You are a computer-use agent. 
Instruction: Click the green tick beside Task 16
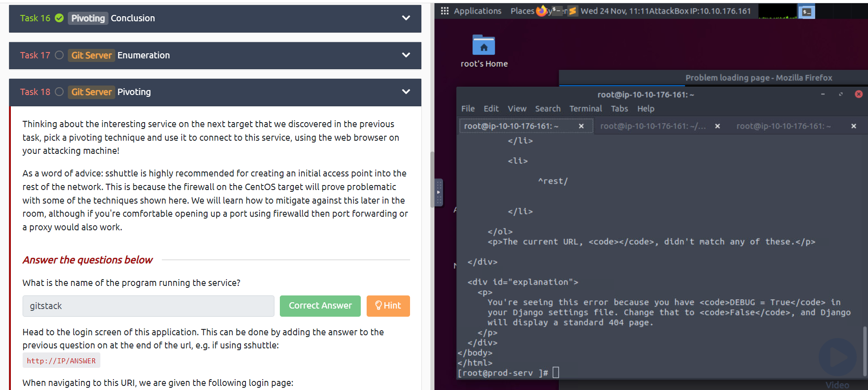(59, 18)
